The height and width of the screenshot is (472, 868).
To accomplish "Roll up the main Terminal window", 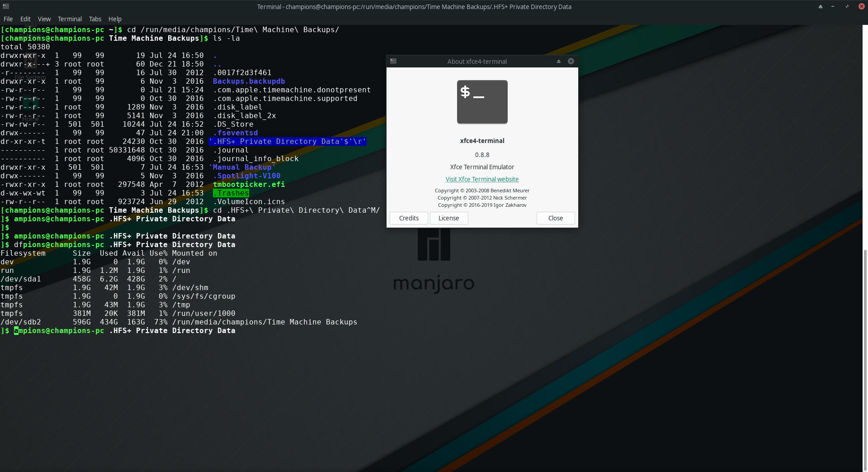I will [820, 6].
